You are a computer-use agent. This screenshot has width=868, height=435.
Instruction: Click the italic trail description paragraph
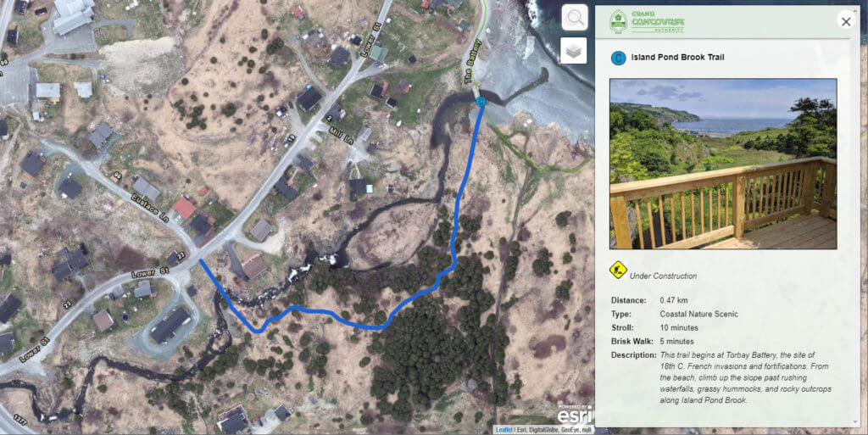tap(746, 377)
